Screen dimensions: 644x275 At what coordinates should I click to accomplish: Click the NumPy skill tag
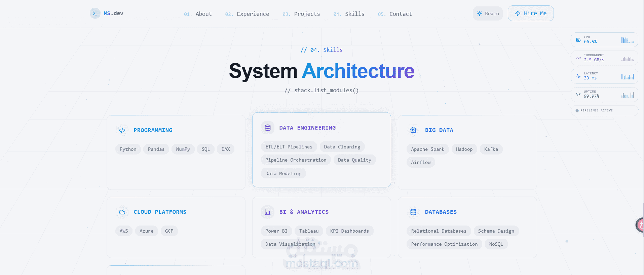pyautogui.click(x=183, y=149)
